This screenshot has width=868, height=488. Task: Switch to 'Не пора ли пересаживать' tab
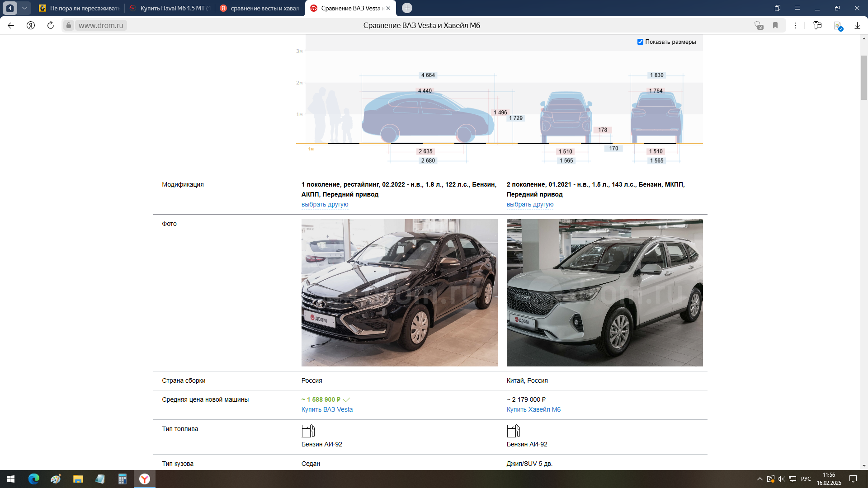point(79,8)
